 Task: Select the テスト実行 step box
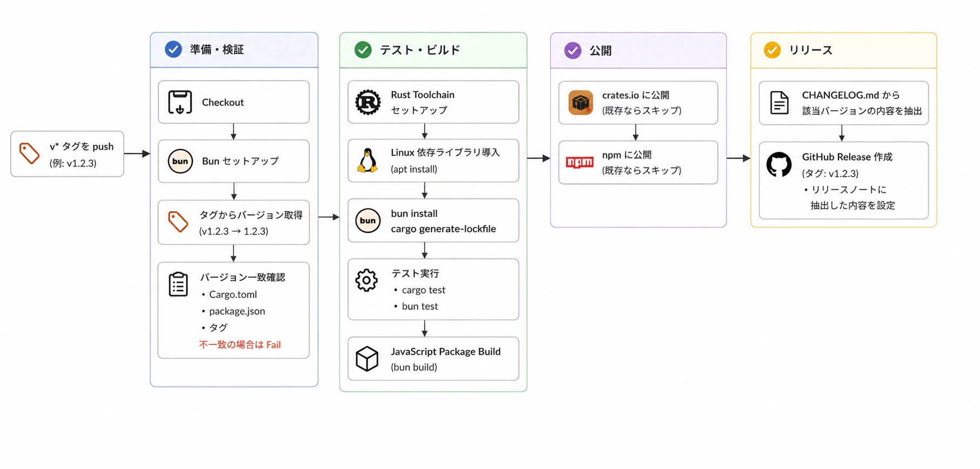tap(434, 290)
